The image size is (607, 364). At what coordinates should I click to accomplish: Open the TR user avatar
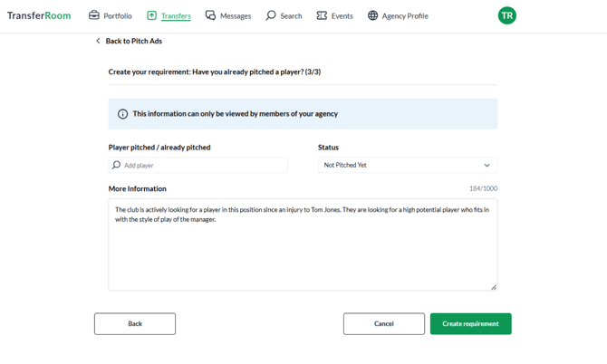tap(506, 15)
